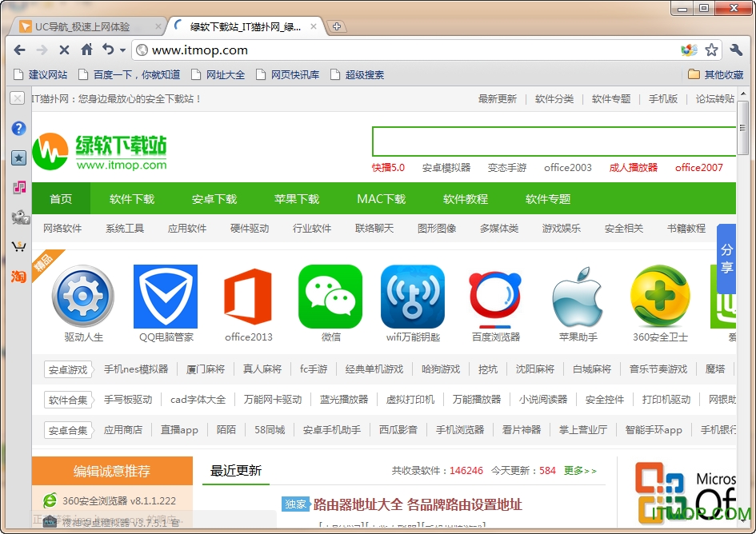Expand the undo closed tab dropdown arrow
This screenshot has width=756, height=534.
pyautogui.click(x=122, y=50)
